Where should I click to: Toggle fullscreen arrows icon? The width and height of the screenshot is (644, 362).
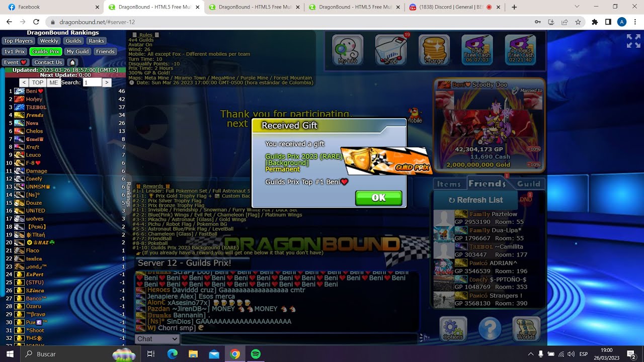click(x=633, y=41)
